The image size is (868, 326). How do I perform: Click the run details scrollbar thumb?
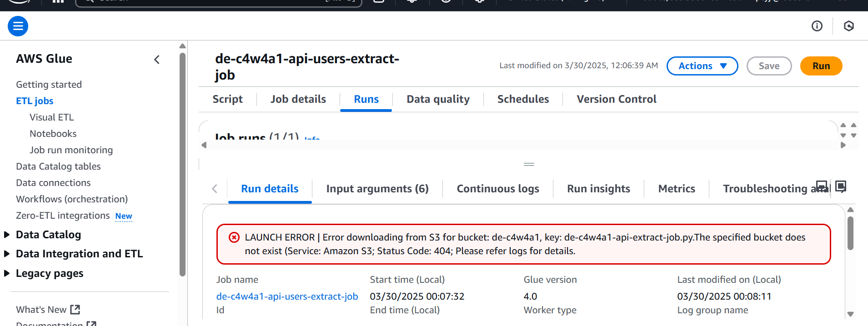pyautogui.click(x=851, y=233)
